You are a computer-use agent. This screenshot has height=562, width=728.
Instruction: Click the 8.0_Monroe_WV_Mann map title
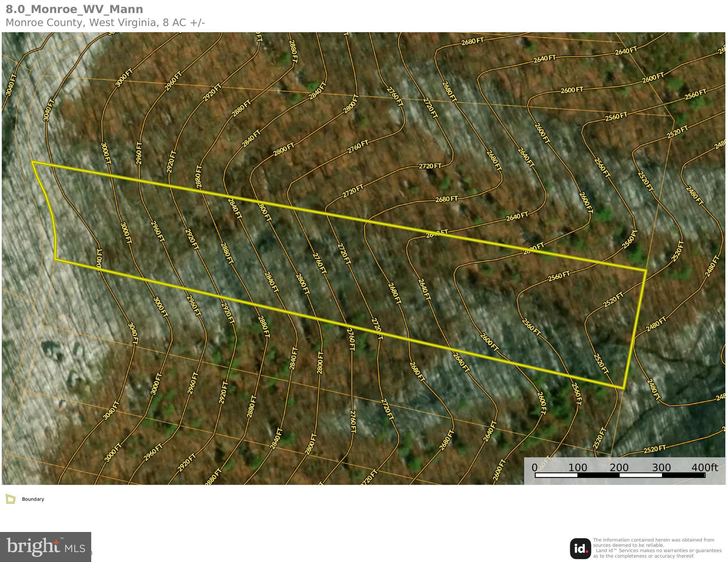point(74,9)
